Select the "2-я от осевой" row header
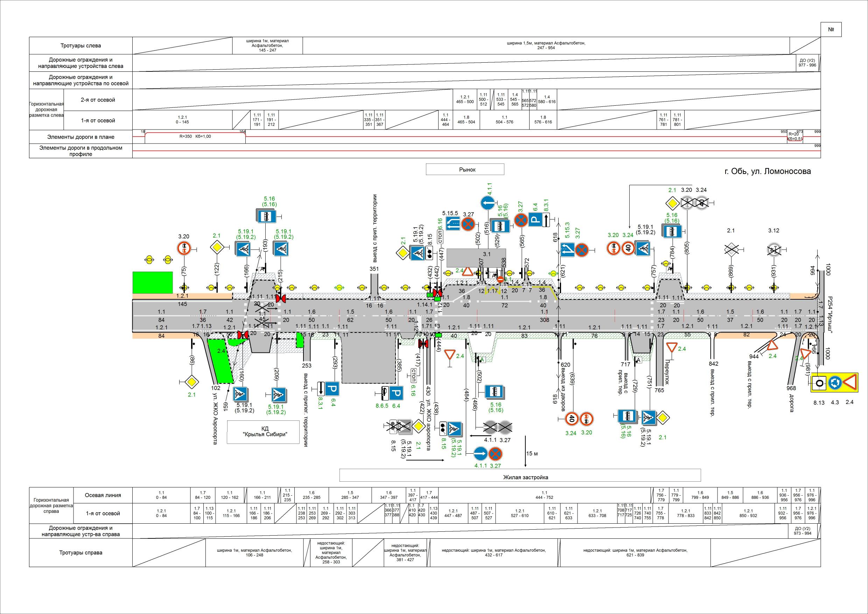 click(98, 100)
